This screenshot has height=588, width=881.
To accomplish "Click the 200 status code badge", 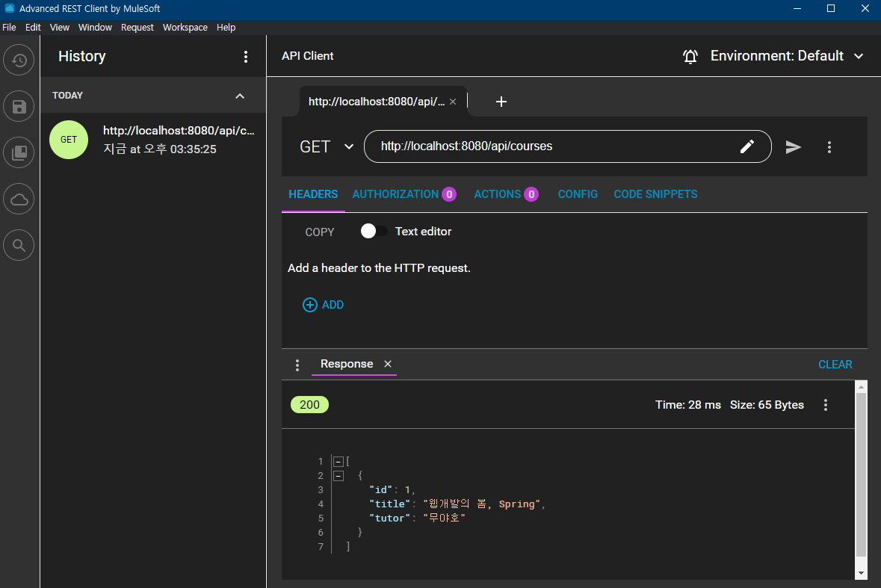I will [x=309, y=405].
